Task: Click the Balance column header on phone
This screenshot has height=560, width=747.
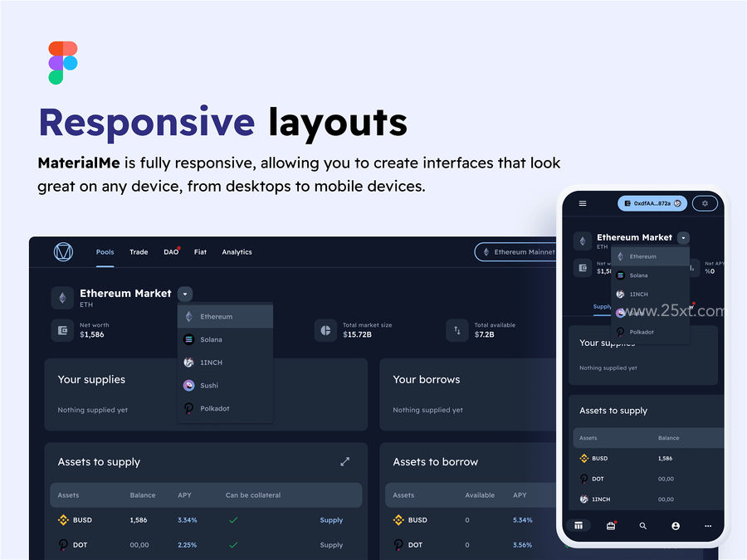Action: pos(668,438)
